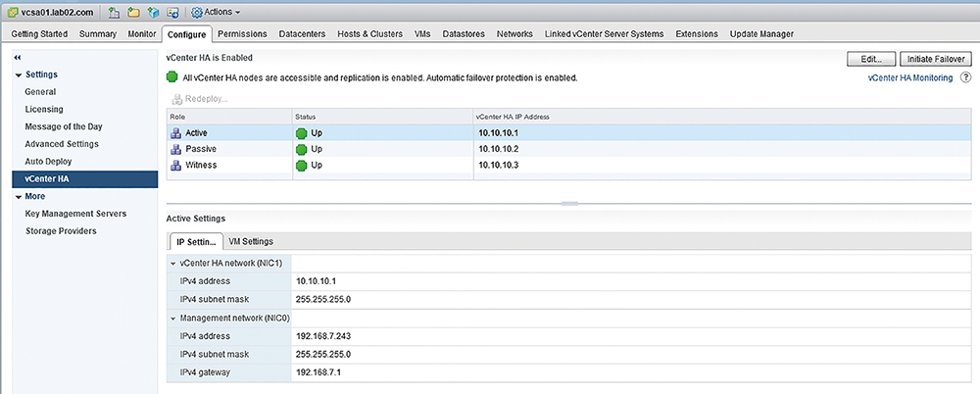Click the green Up status icon for Passive

click(302, 149)
